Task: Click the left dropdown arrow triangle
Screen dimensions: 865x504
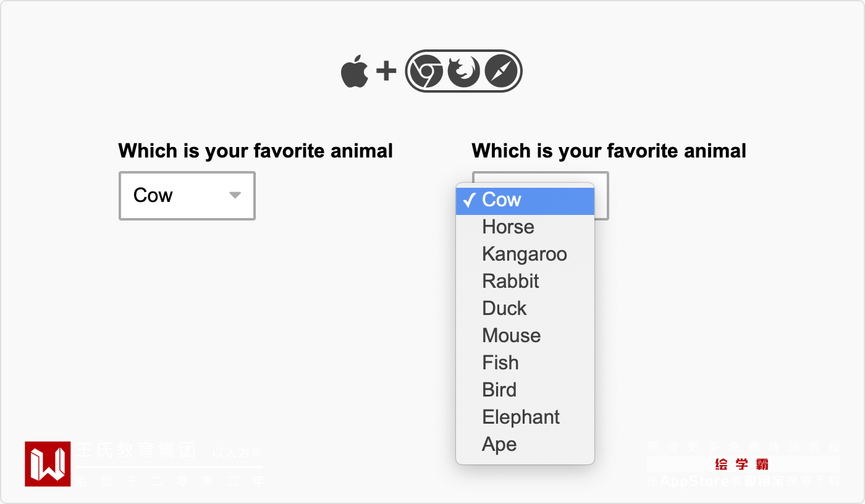Action: [235, 195]
